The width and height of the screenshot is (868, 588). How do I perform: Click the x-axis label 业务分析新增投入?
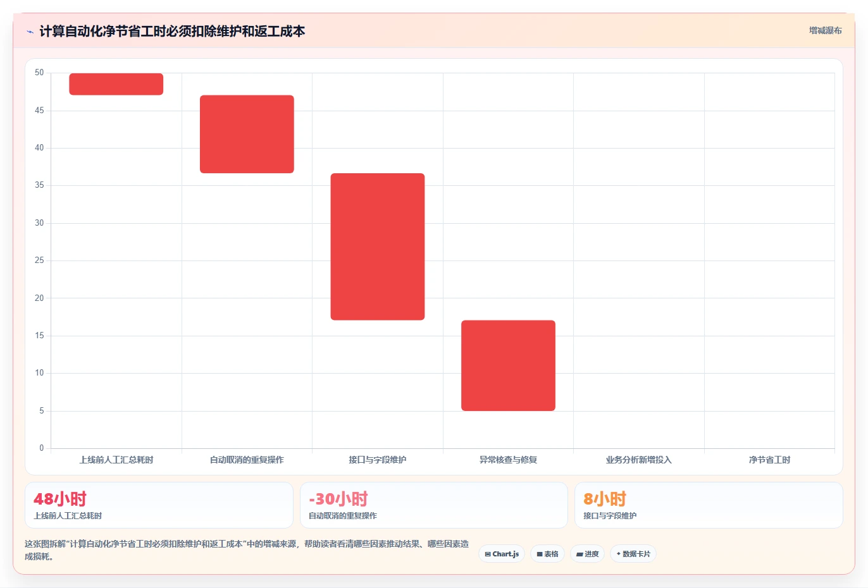(639, 460)
